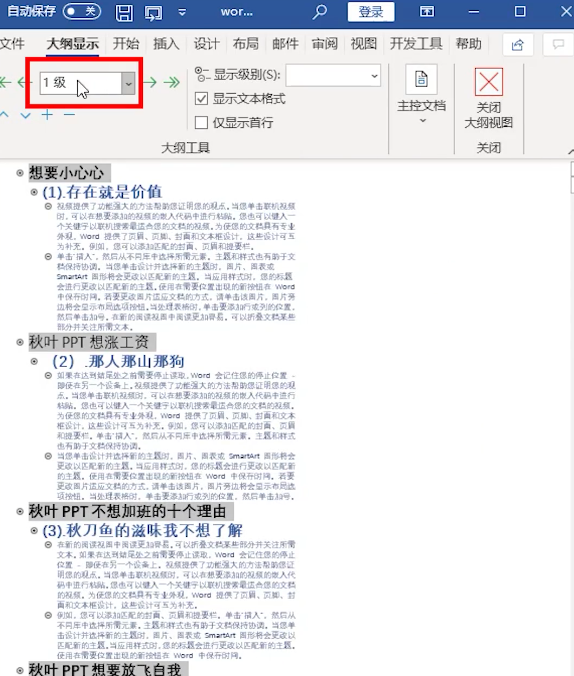Open the 审阅 tab
The width and height of the screenshot is (574, 676).
(x=324, y=44)
